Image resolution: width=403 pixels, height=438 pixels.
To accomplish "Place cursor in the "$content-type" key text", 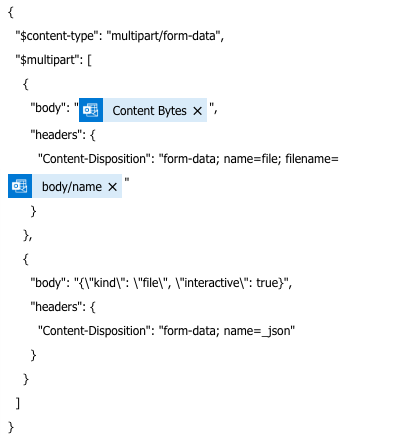I will (57, 36).
